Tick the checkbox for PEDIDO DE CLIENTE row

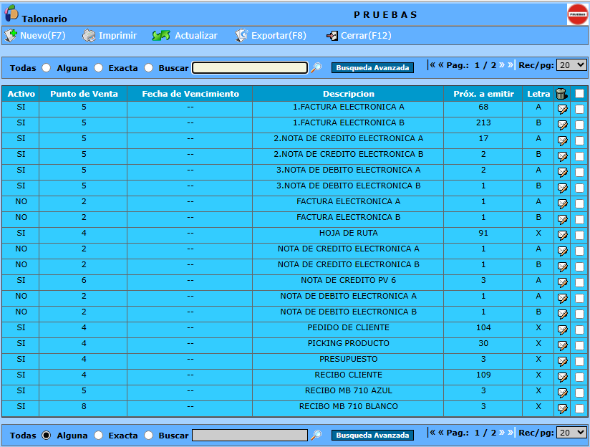click(579, 330)
